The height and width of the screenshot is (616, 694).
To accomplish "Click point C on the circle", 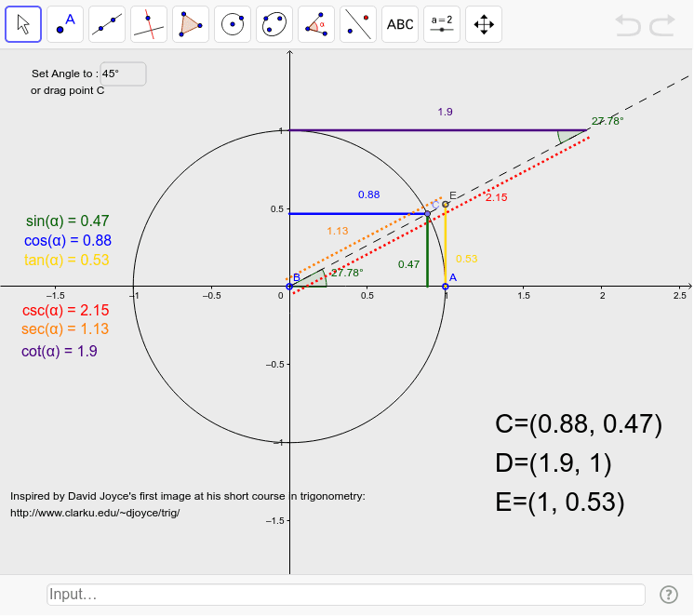I will 428,213.
